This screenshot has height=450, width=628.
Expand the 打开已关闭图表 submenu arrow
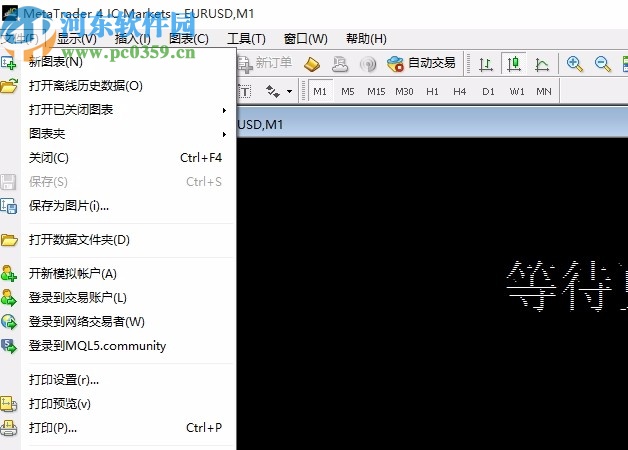(x=224, y=110)
